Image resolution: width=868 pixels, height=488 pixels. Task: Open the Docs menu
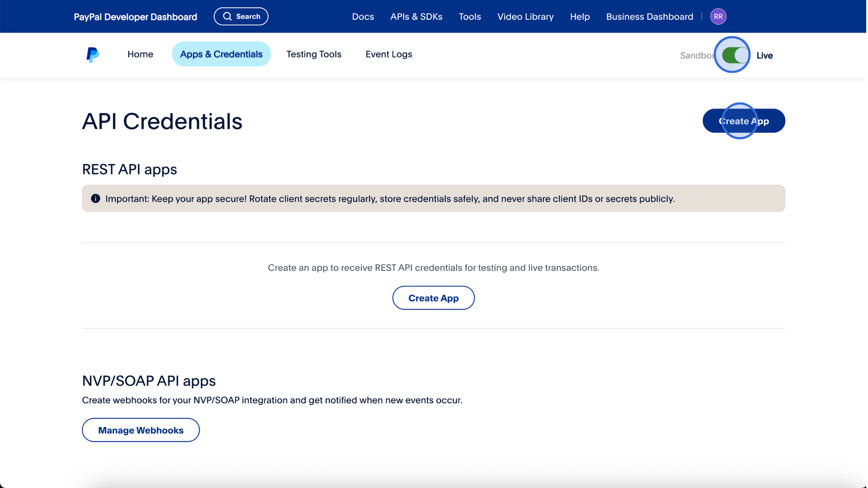pos(363,17)
